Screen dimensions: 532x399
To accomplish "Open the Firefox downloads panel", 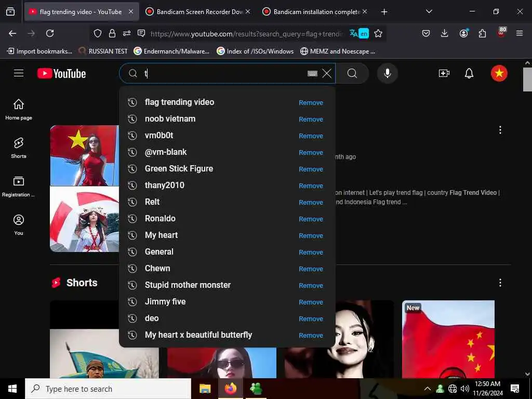I will click(x=445, y=33).
